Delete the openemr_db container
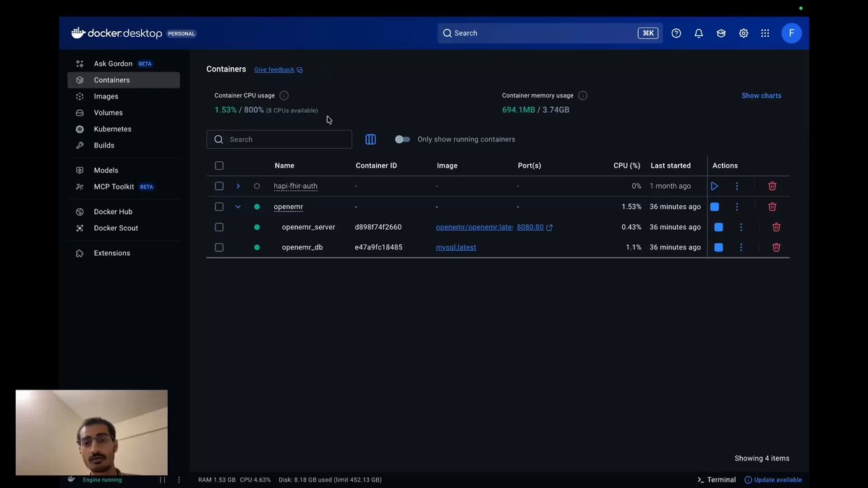The width and height of the screenshot is (868, 488). click(x=776, y=247)
